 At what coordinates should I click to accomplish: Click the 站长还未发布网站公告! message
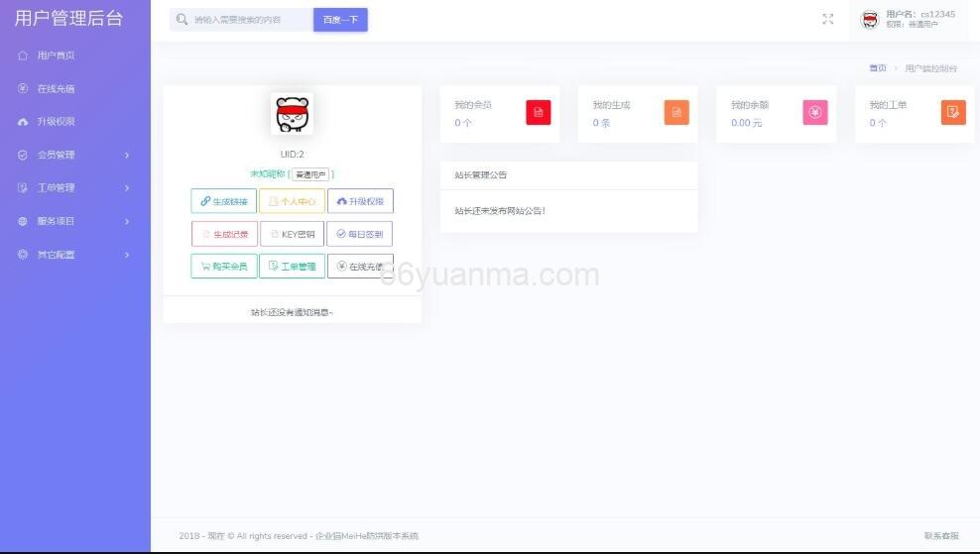500,210
